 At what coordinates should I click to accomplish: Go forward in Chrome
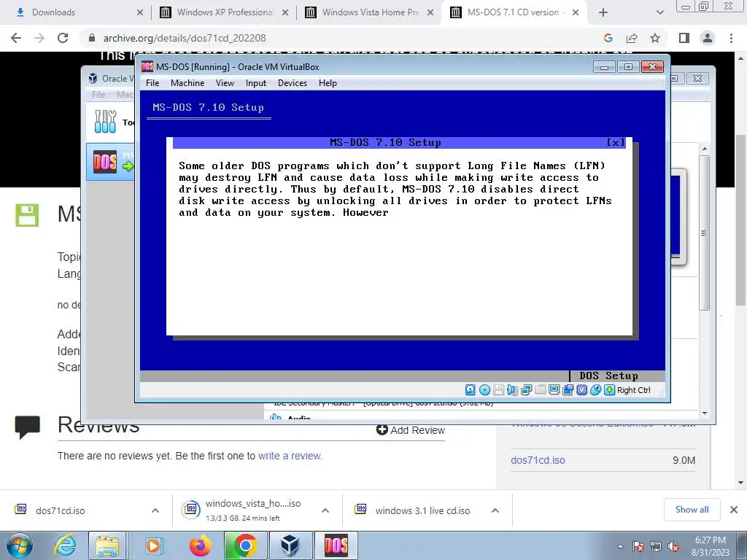pos(39,38)
